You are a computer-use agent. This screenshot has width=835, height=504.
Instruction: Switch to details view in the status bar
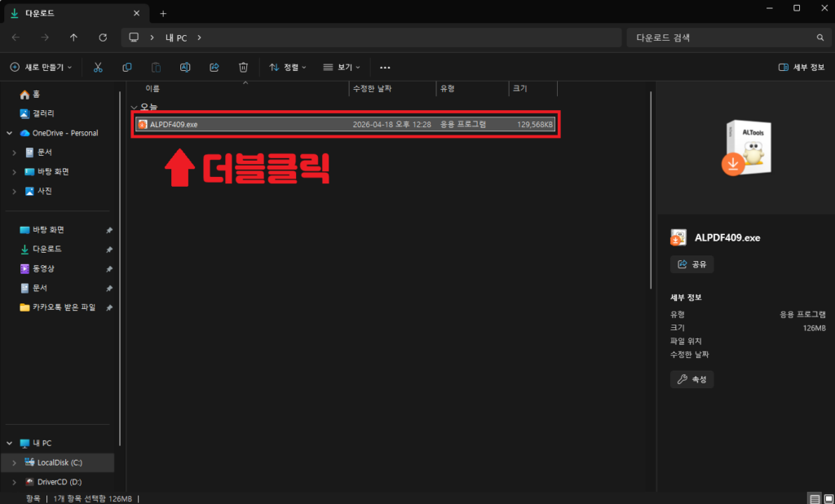[813, 498]
